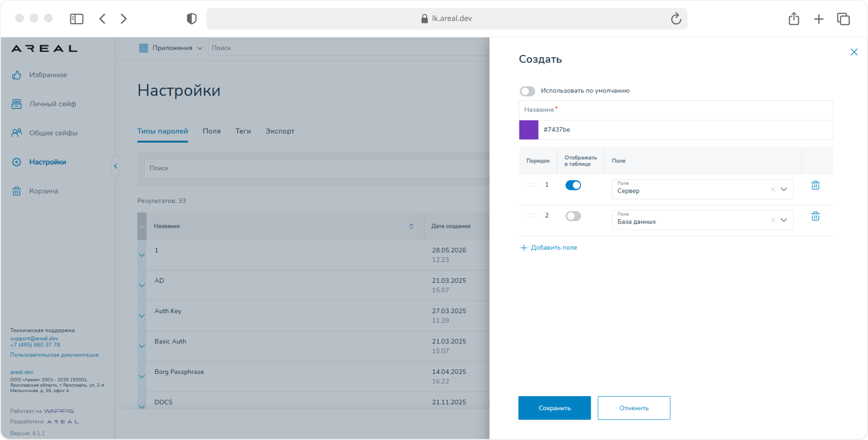
Task: Expand the AD row
Action: pyautogui.click(x=142, y=286)
